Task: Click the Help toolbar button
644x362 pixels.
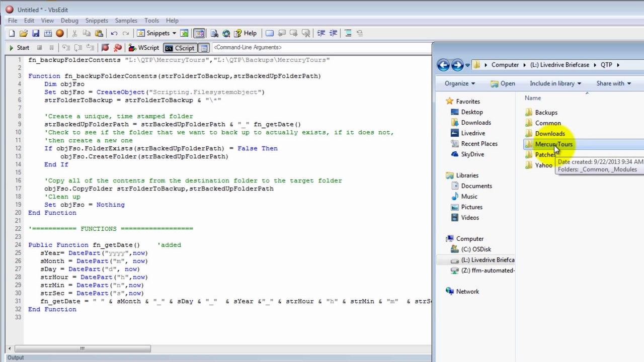Action: pyautogui.click(x=245, y=33)
